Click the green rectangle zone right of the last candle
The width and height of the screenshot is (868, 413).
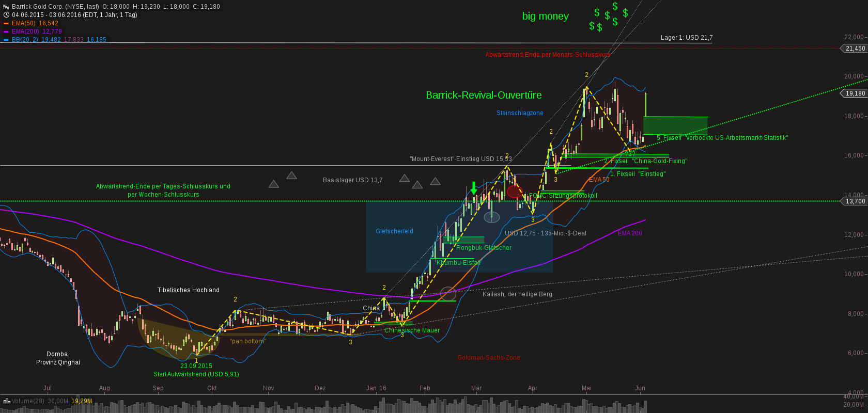tap(675, 125)
